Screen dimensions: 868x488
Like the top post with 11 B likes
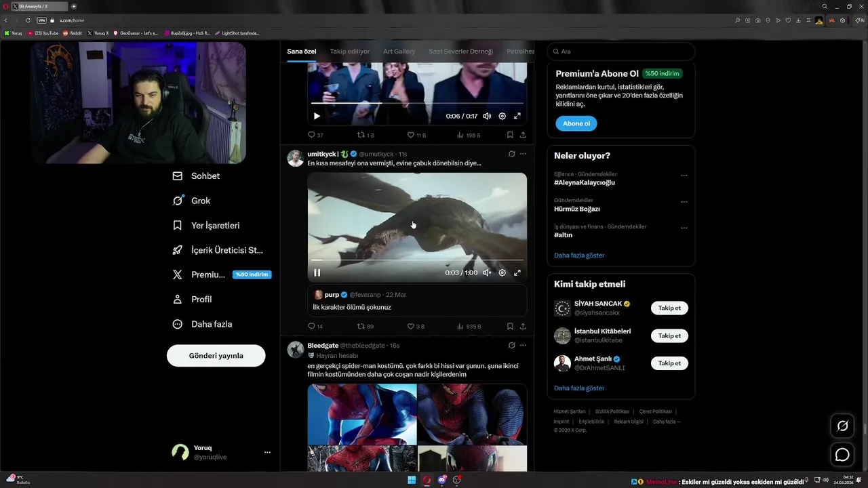pos(416,135)
